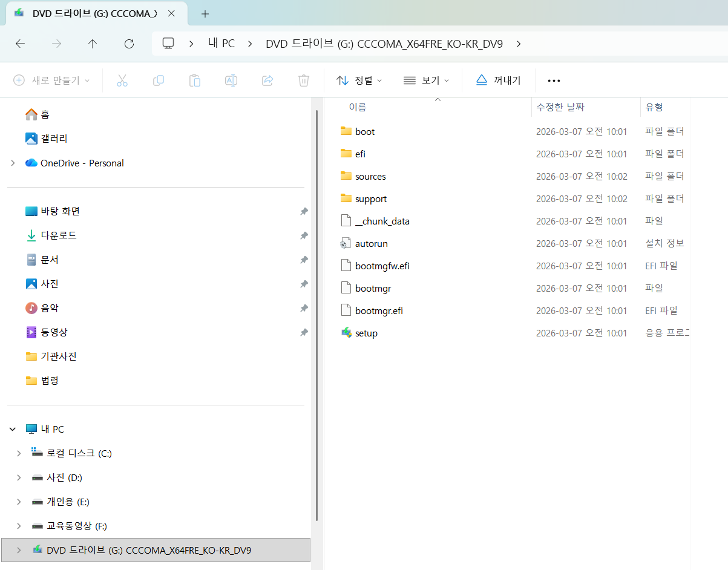Select the efi folder icon
Viewport: 728px width, 570px height.
point(346,154)
